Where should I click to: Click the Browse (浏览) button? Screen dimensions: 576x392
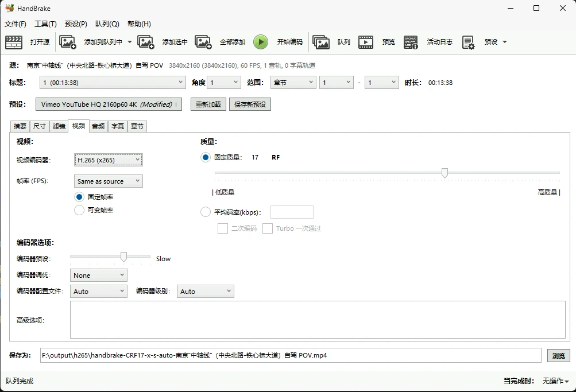coord(558,356)
